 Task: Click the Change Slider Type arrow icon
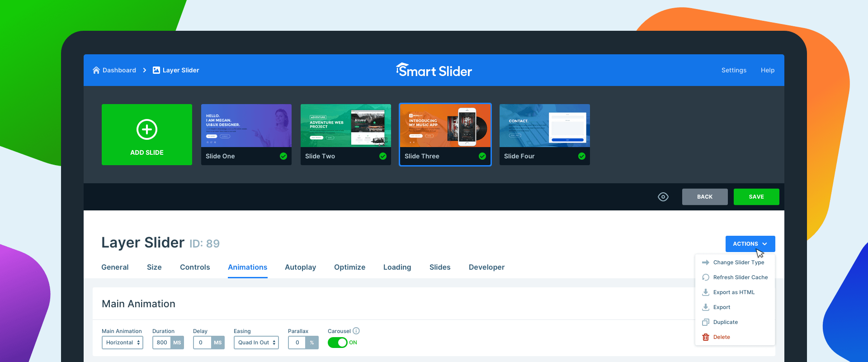(x=706, y=262)
